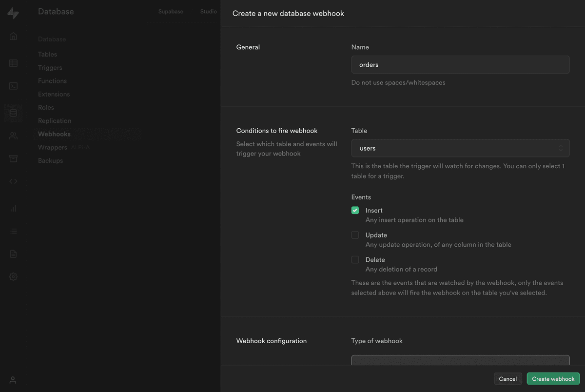
Task: Click the Create webhook button
Action: coord(553,378)
